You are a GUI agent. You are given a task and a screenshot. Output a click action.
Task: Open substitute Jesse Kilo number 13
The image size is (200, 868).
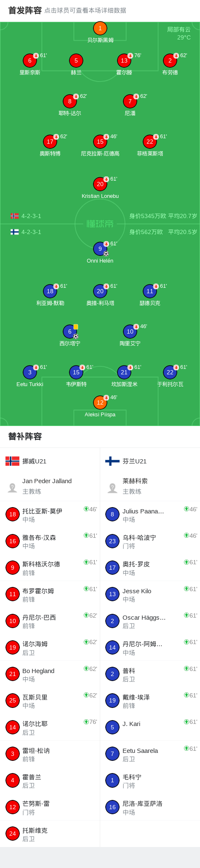click(x=150, y=594)
